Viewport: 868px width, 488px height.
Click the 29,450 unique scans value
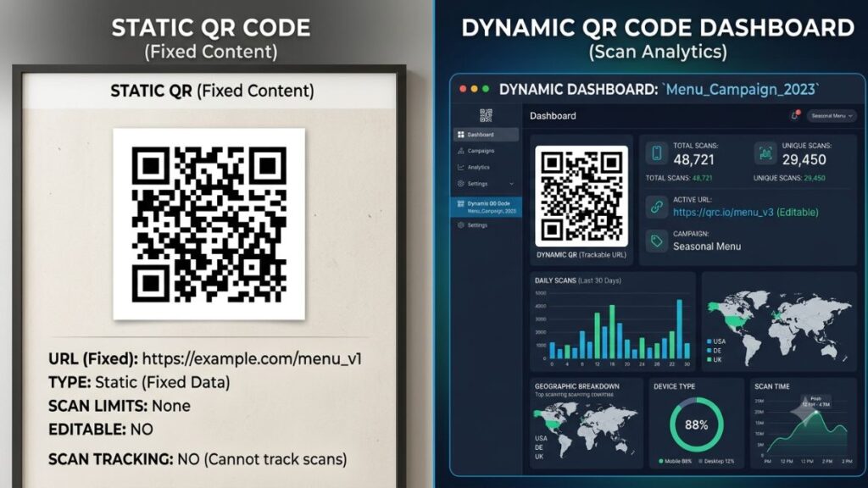tap(804, 160)
